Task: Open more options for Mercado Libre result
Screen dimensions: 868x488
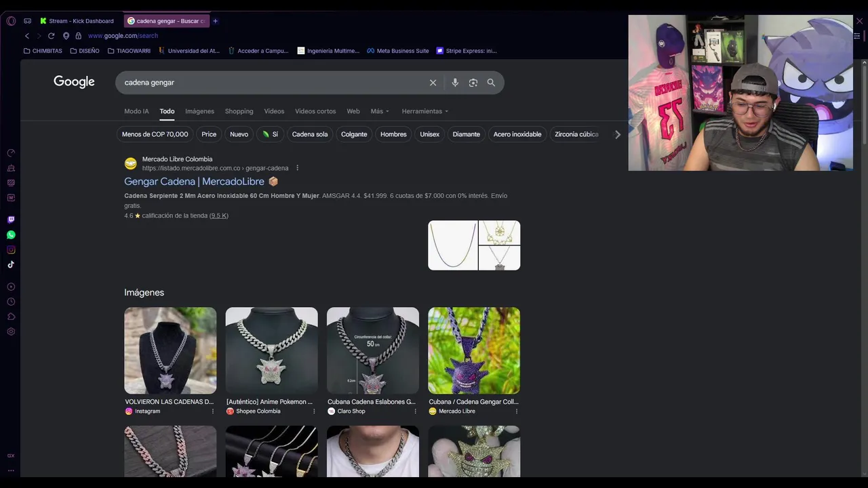Action: point(297,168)
